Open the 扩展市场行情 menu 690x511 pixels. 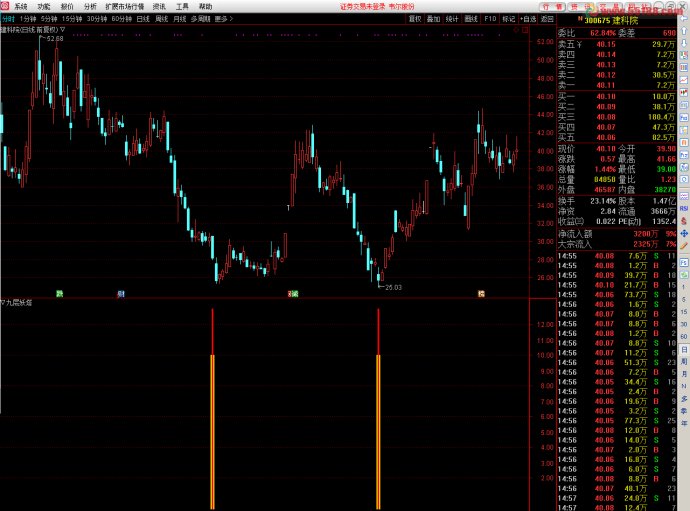click(x=125, y=7)
